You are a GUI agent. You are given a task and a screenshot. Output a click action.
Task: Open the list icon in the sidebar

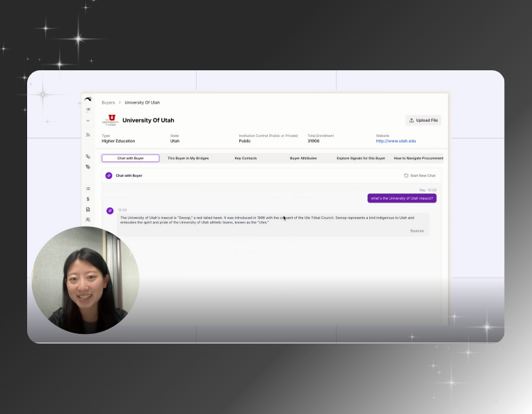click(88, 189)
